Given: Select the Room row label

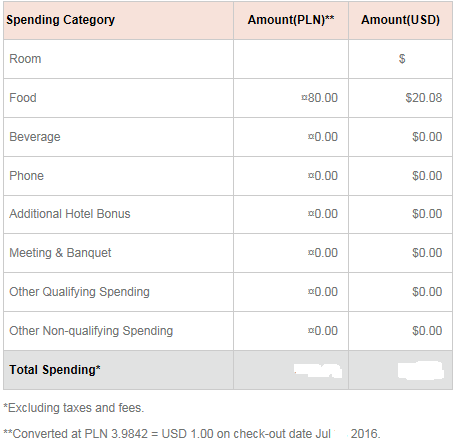Looking at the screenshot, I should click(x=25, y=59).
